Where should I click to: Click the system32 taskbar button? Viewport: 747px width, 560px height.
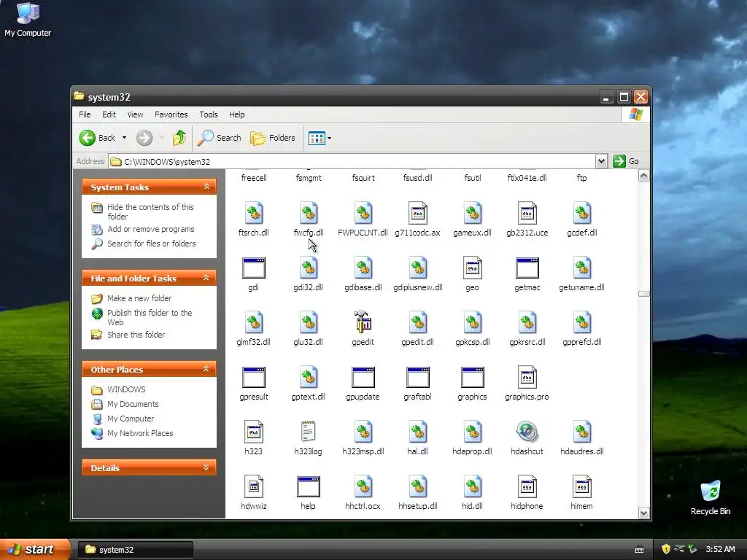[135, 550]
